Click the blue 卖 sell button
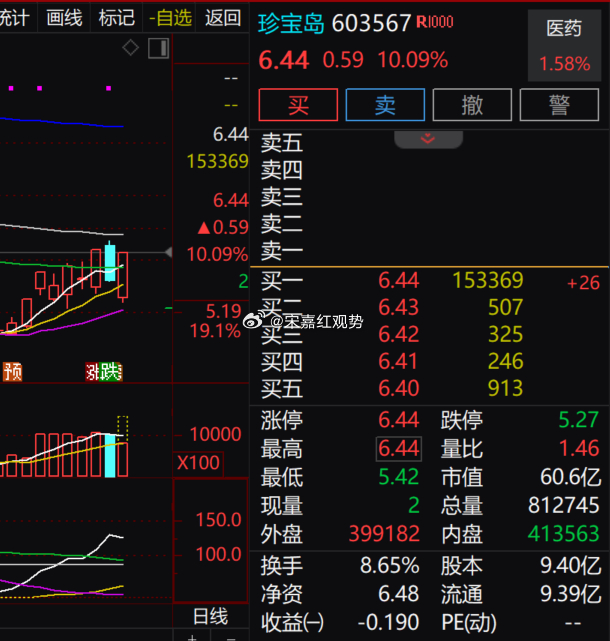The height and width of the screenshot is (641, 610). [385, 105]
